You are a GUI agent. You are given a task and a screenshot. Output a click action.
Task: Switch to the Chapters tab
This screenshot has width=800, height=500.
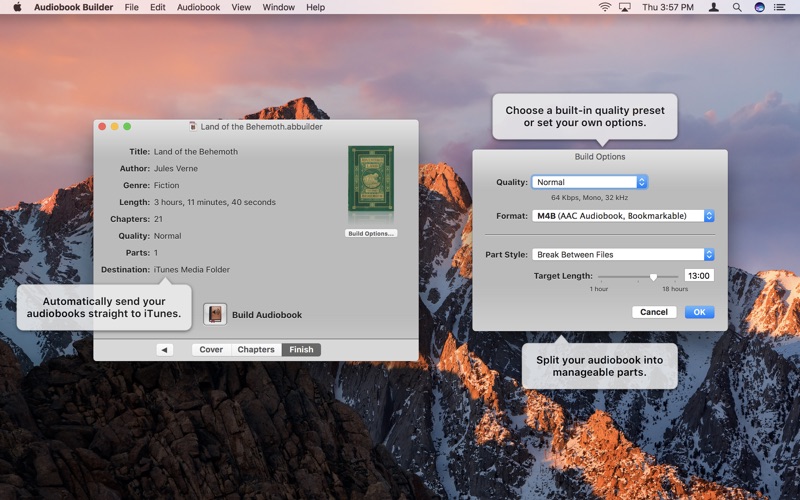pyautogui.click(x=256, y=350)
